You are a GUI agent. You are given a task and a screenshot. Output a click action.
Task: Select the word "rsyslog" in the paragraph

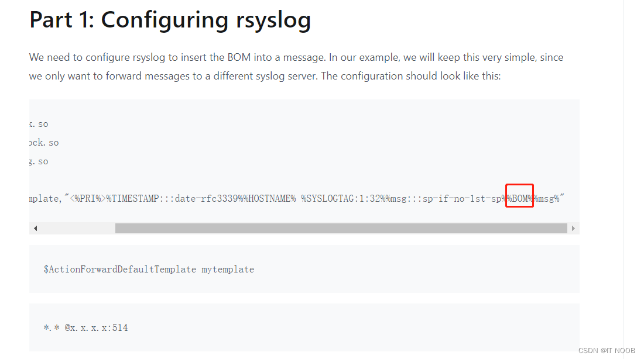click(x=149, y=57)
